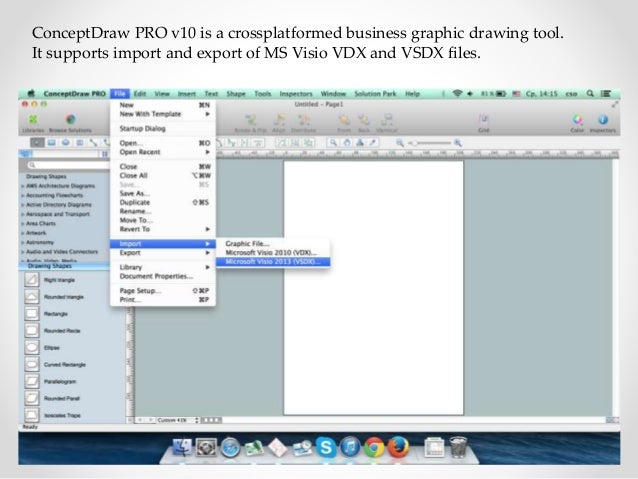This screenshot has height=479, width=638.
Task: Choose New With Template menu item
Action: (163, 114)
